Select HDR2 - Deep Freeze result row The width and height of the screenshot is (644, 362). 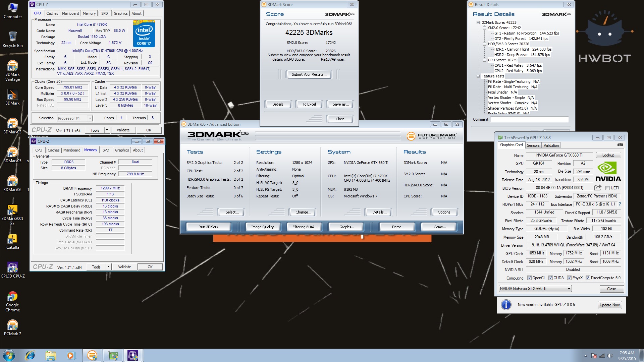click(x=522, y=55)
